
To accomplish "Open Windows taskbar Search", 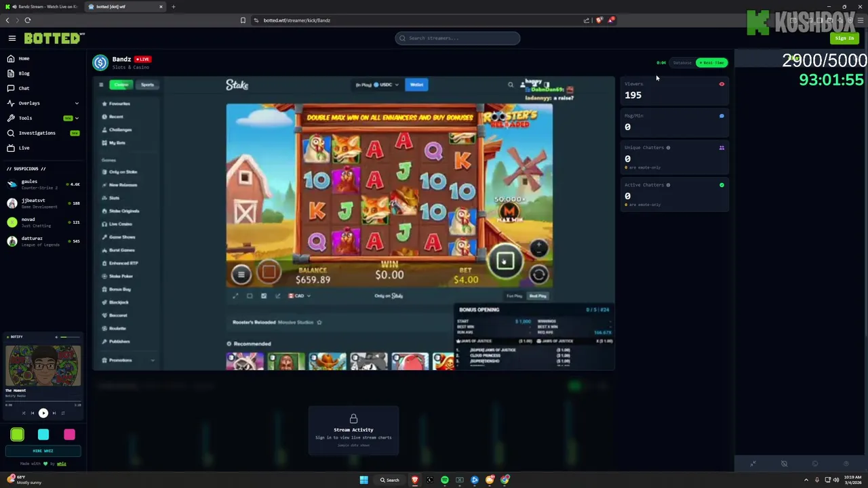I will click(x=390, y=480).
